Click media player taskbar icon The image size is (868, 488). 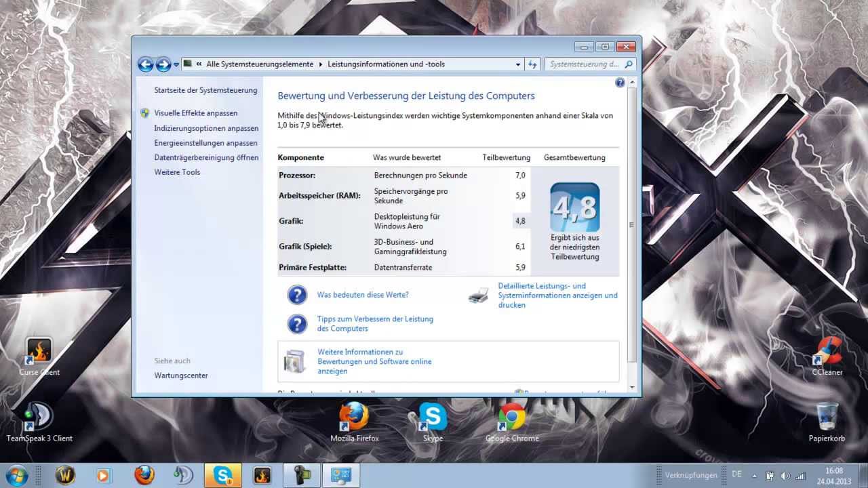[103, 475]
